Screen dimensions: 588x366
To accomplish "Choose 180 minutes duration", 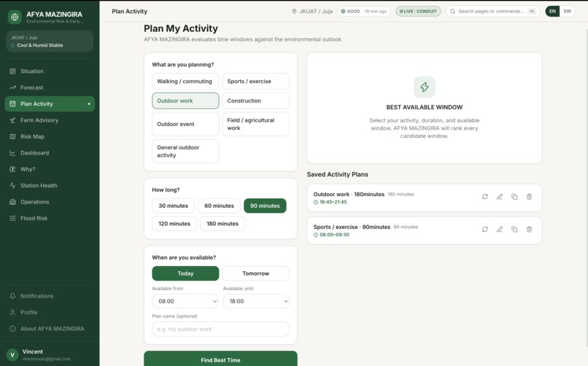I will (x=223, y=224).
